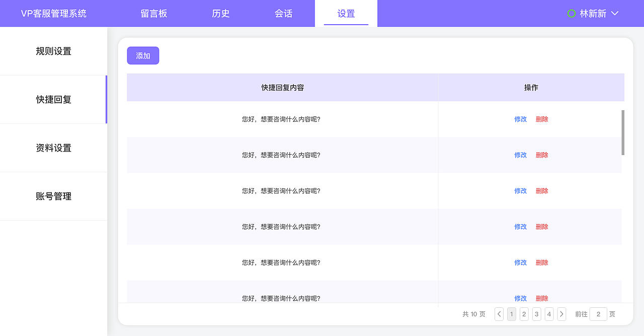This screenshot has width=644, height=336.
Task: Select 规则设置 in the sidebar
Action: tap(53, 51)
